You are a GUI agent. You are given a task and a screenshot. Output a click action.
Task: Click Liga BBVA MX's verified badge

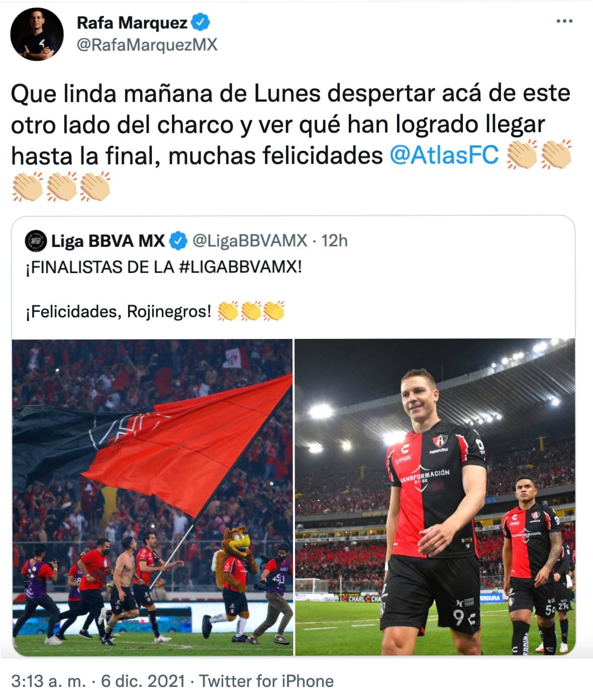178,241
